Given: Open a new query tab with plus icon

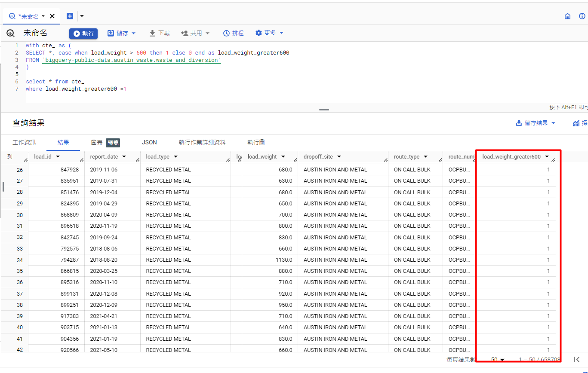Looking at the screenshot, I should click(70, 16).
